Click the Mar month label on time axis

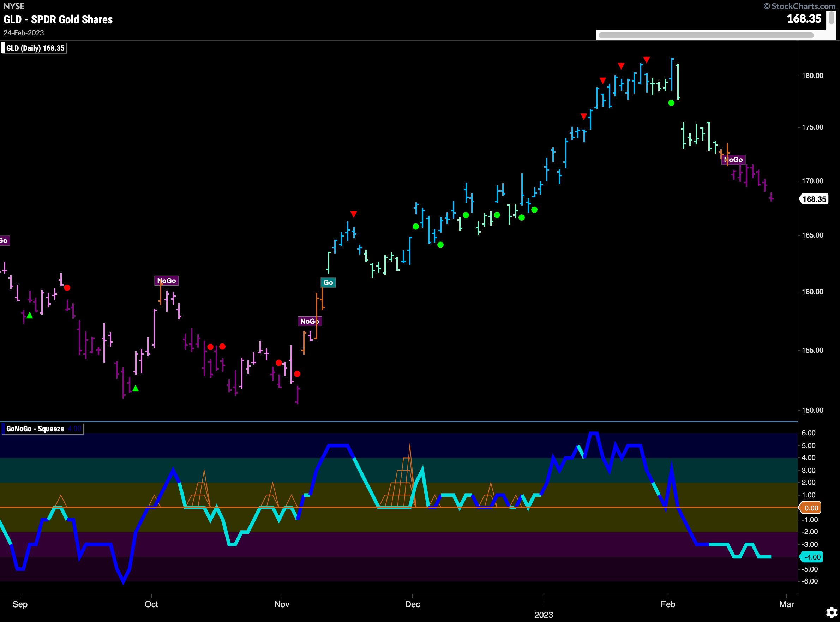(x=787, y=604)
